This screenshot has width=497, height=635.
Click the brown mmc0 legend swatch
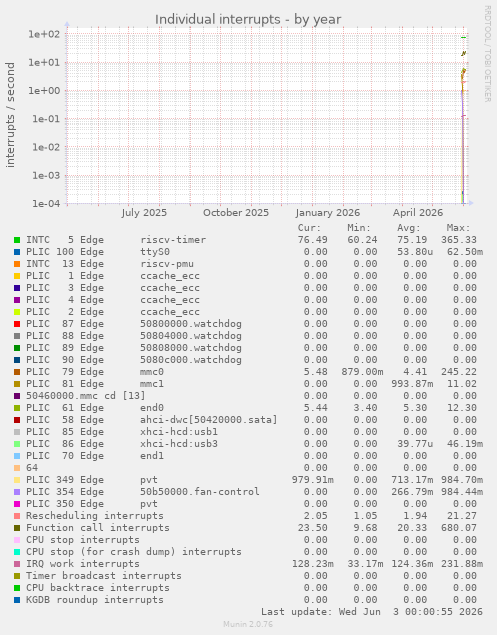pos(17,372)
